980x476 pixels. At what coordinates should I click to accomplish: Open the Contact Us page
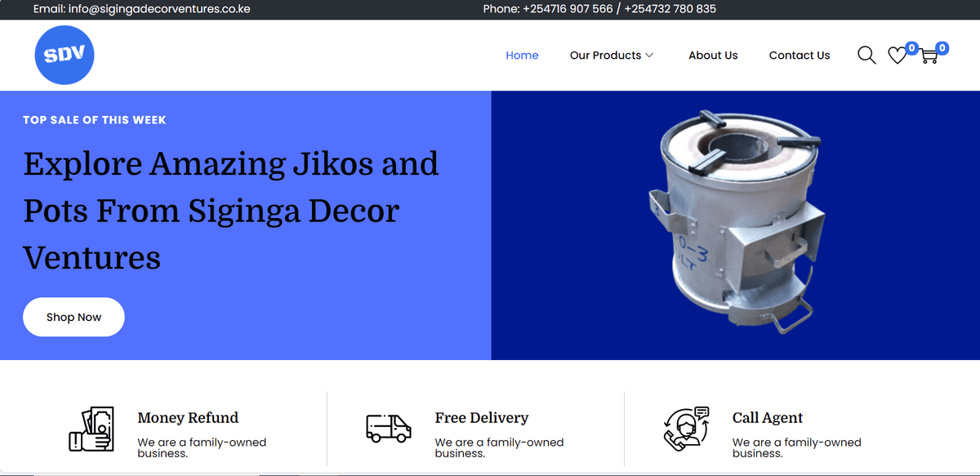800,56
